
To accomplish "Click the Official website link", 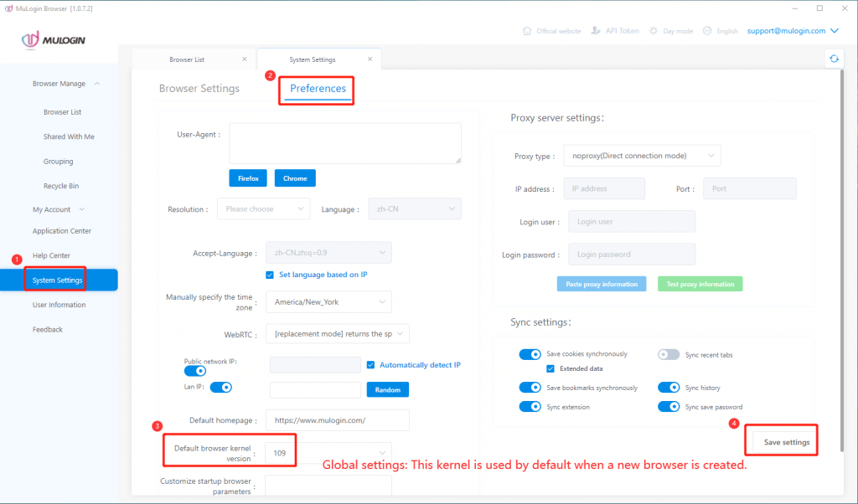I will (x=558, y=31).
